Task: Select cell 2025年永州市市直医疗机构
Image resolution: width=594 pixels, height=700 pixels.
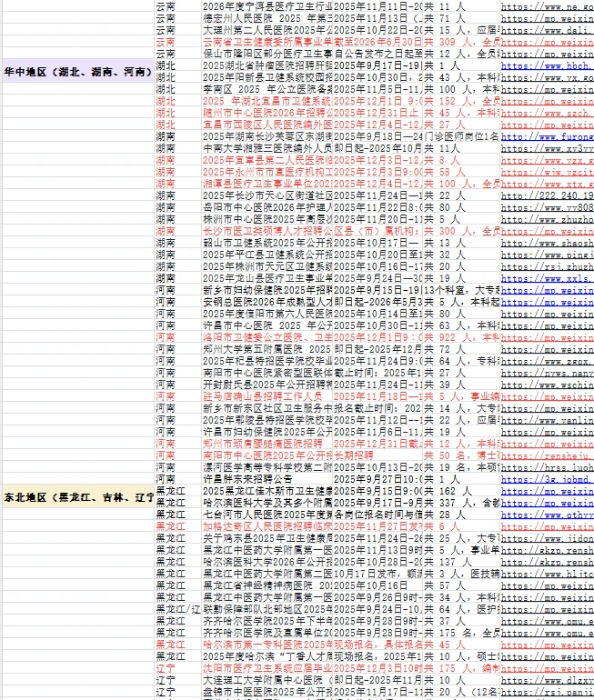Action: pos(267,172)
